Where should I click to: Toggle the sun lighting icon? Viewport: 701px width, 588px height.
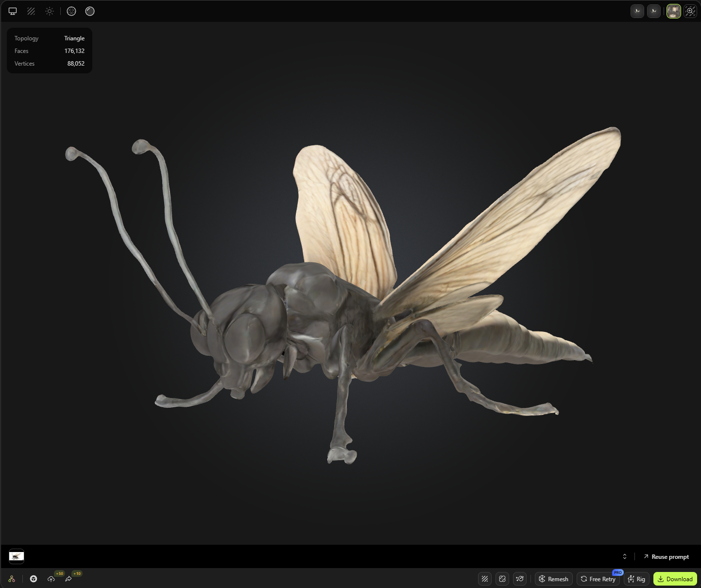50,11
